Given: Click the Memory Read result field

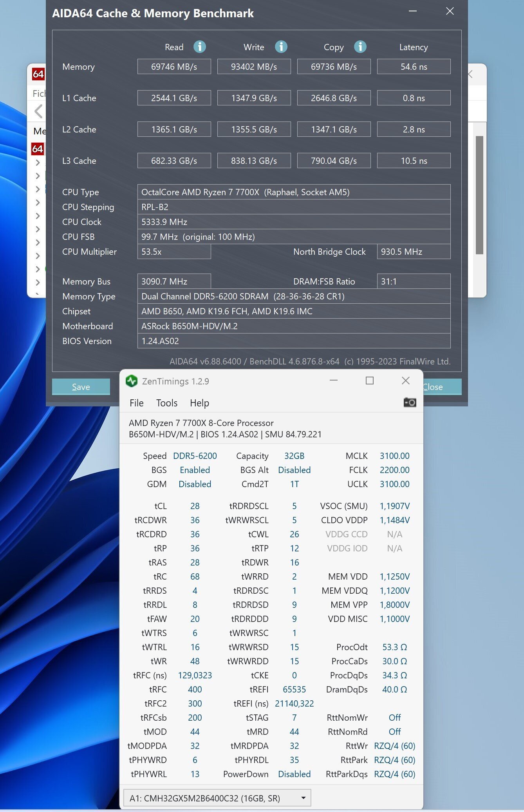Looking at the screenshot, I should click(174, 67).
